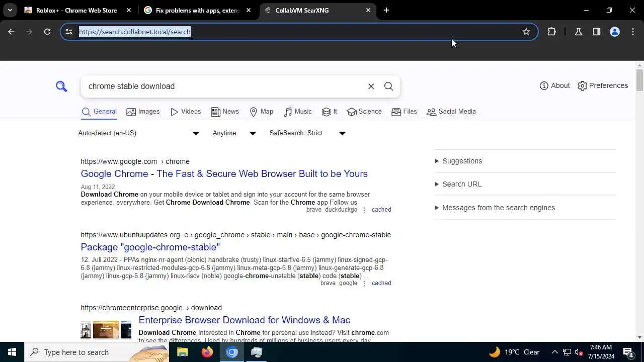Open the Extensions puzzle icon
The image size is (644, 362).
point(551,32)
